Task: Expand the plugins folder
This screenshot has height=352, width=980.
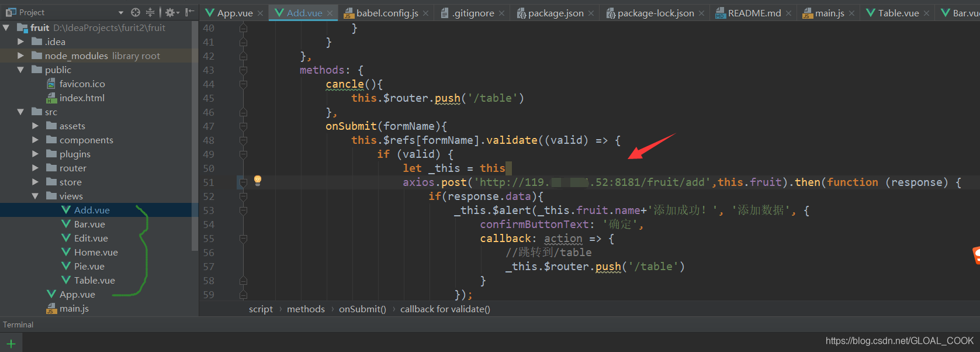Action: [36, 154]
